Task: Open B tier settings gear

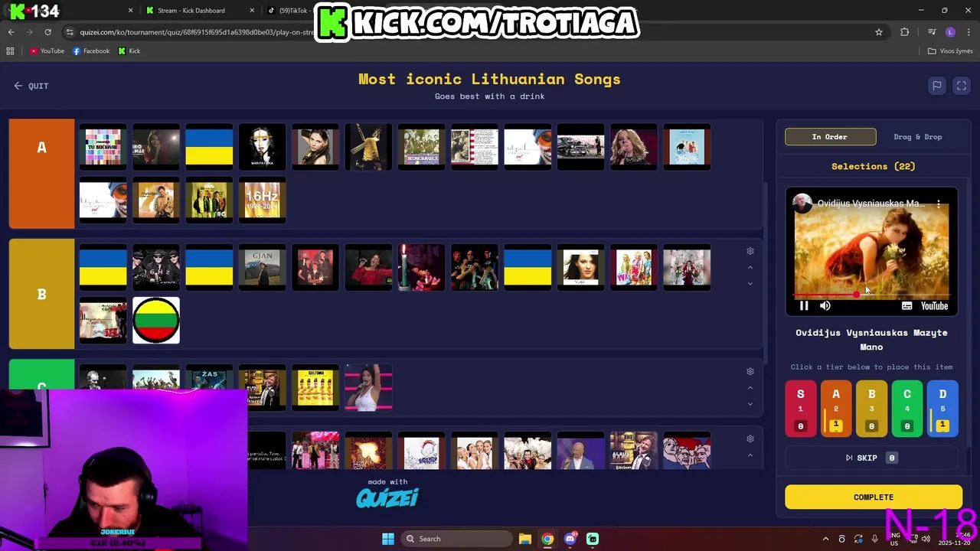Action: 750,251
